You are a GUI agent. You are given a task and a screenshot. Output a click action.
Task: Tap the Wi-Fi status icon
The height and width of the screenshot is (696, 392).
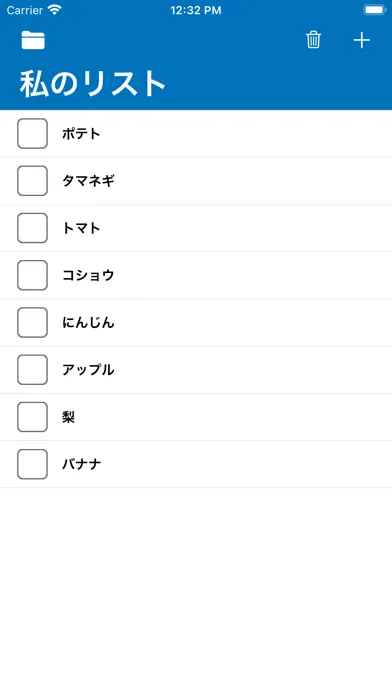pos(54,10)
